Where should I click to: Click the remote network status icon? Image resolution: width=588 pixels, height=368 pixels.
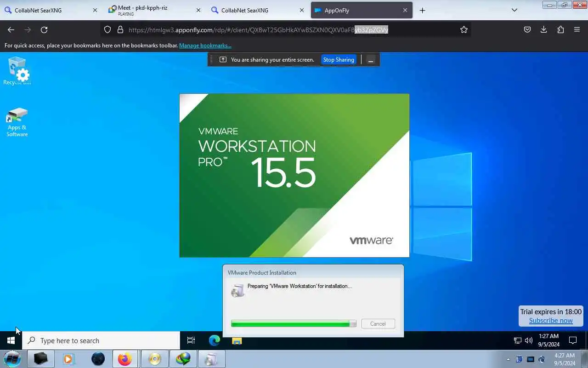pos(517,341)
